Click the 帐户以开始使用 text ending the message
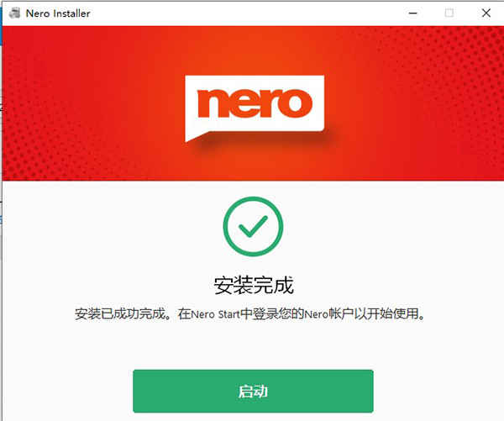 pos(376,314)
